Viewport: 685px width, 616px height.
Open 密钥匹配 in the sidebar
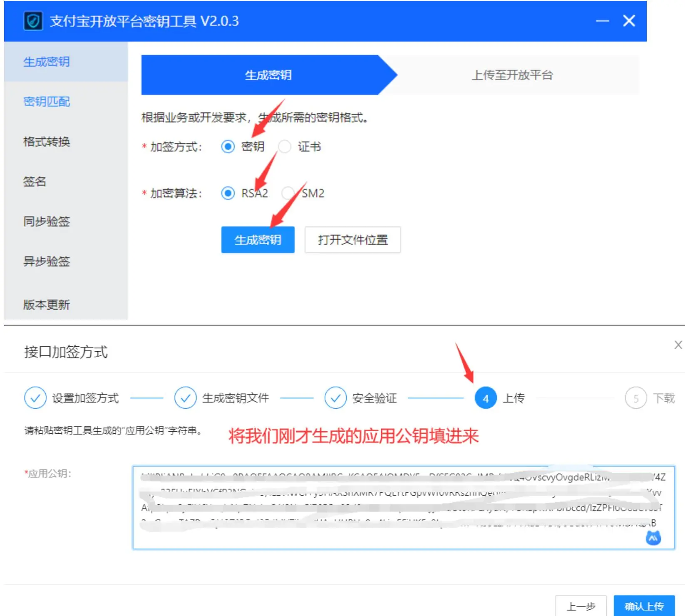click(x=47, y=102)
